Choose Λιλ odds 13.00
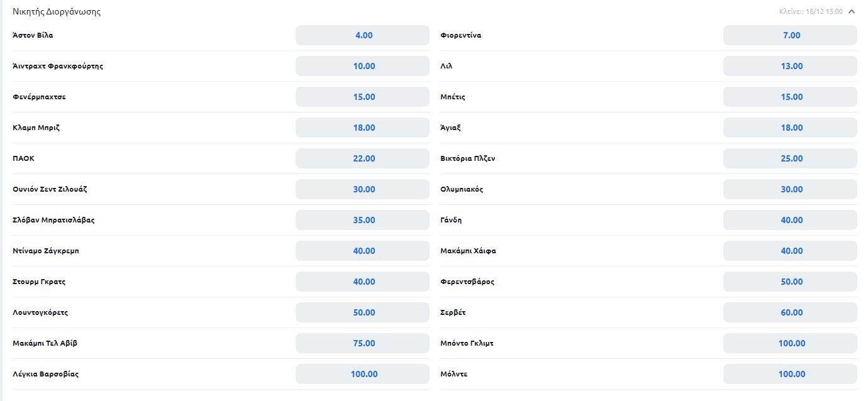Viewport: 868px width, 401px height. 790,66
